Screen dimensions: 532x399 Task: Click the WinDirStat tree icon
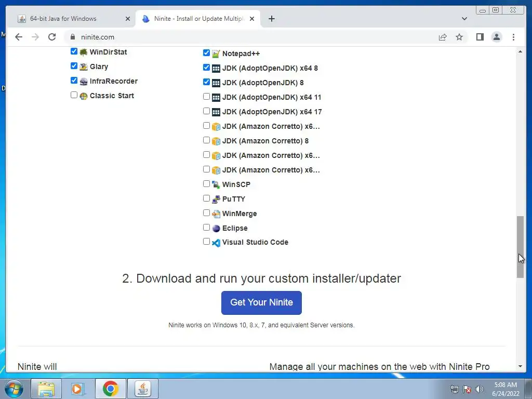(x=84, y=52)
